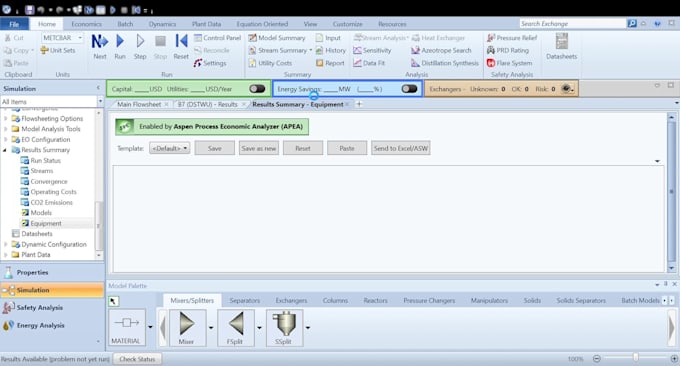Expand the Stream Summary dropdown arrow
The width and height of the screenshot is (680, 366).
pos(311,50)
